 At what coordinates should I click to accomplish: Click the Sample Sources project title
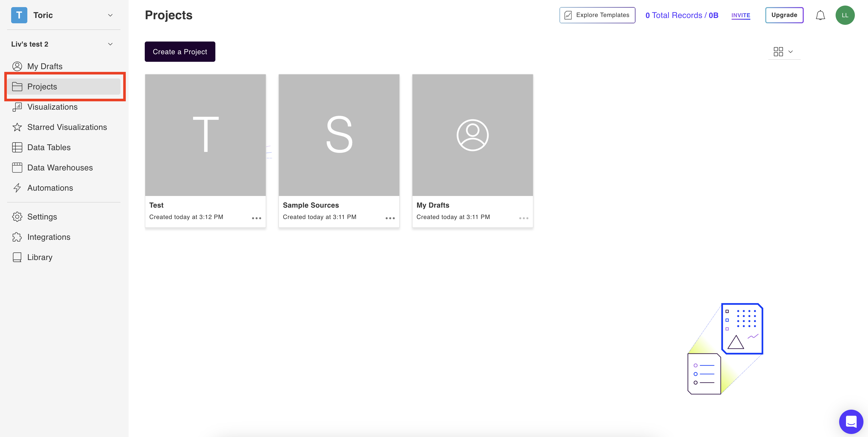(311, 205)
